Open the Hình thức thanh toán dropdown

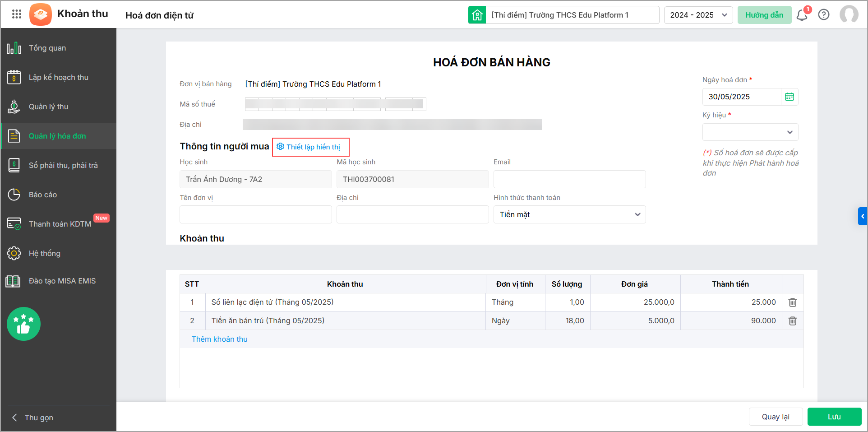569,214
